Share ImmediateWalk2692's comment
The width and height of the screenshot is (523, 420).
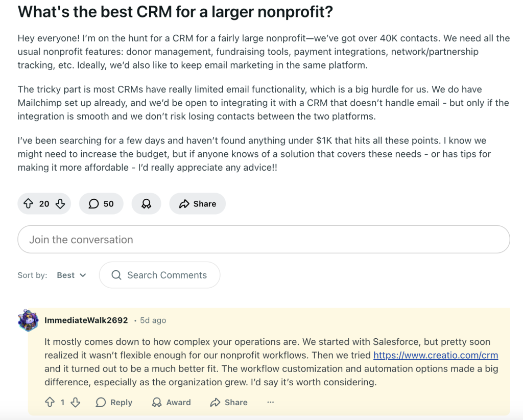(229, 403)
